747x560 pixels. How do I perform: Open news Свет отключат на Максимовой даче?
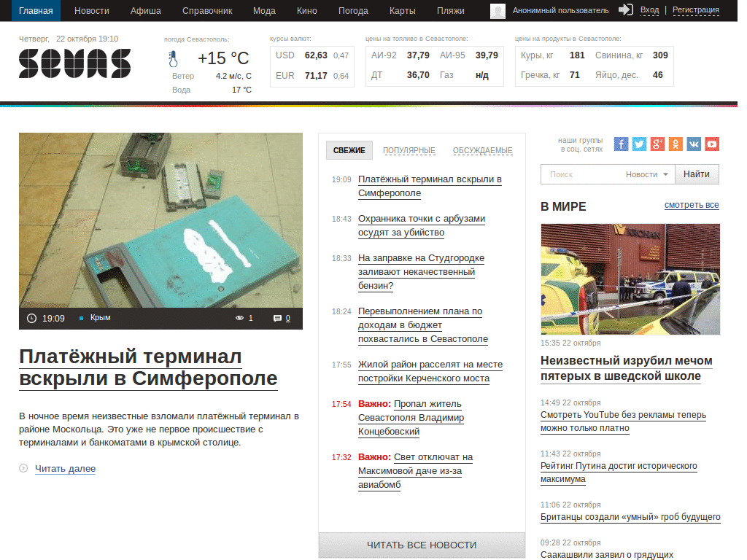(415, 471)
